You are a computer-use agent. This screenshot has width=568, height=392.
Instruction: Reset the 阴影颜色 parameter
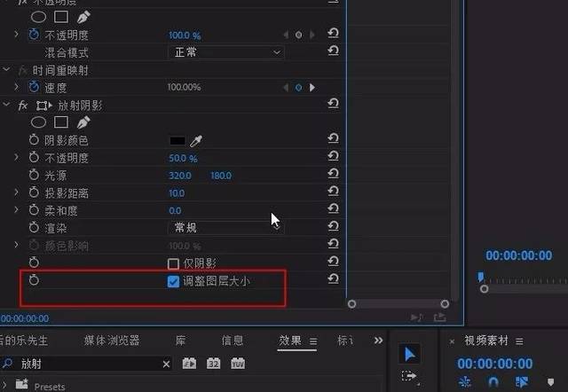pos(333,138)
